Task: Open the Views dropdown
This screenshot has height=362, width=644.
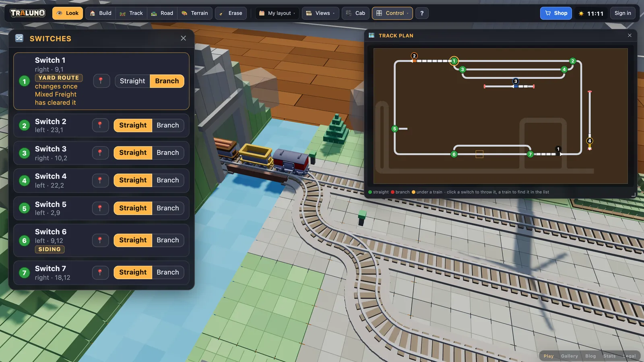Action: click(x=320, y=13)
